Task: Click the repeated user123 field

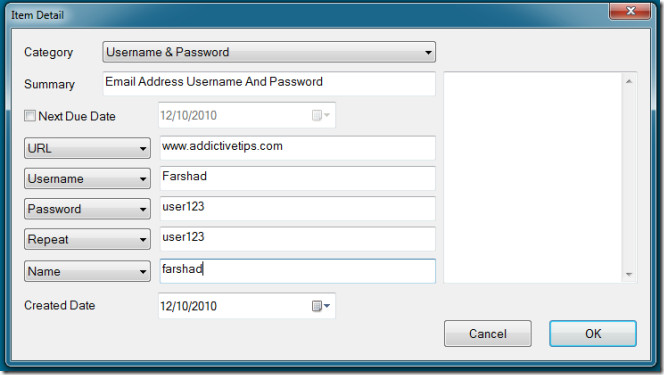Action: click(298, 239)
